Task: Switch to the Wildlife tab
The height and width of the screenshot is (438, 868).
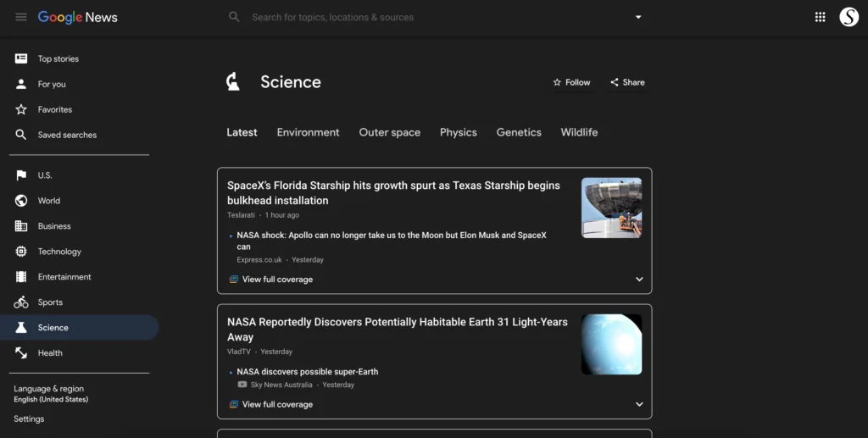Action: click(x=579, y=132)
